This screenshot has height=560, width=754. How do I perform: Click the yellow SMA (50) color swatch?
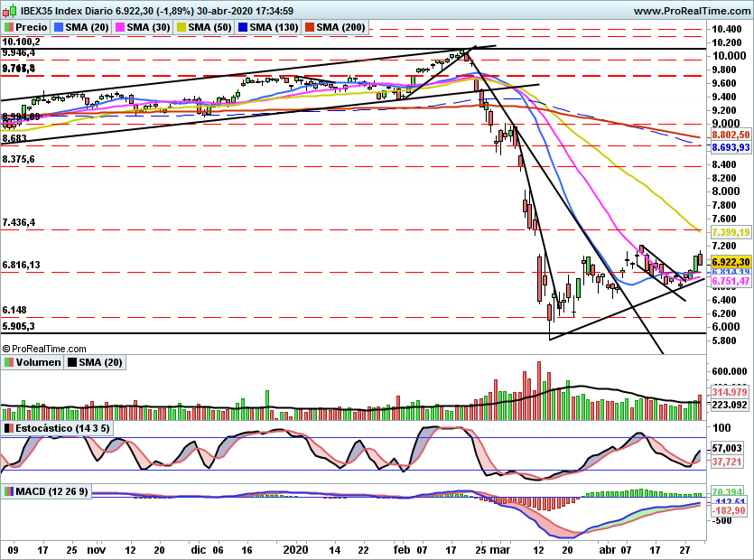(182, 27)
